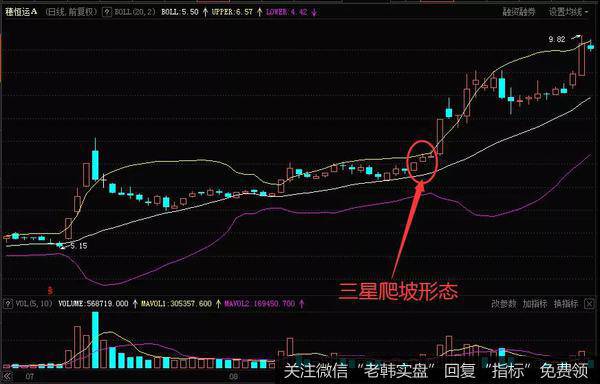Viewport: 600px width, 384px height.
Task: Click the 08 month marker on timeline
Action: (x=233, y=376)
